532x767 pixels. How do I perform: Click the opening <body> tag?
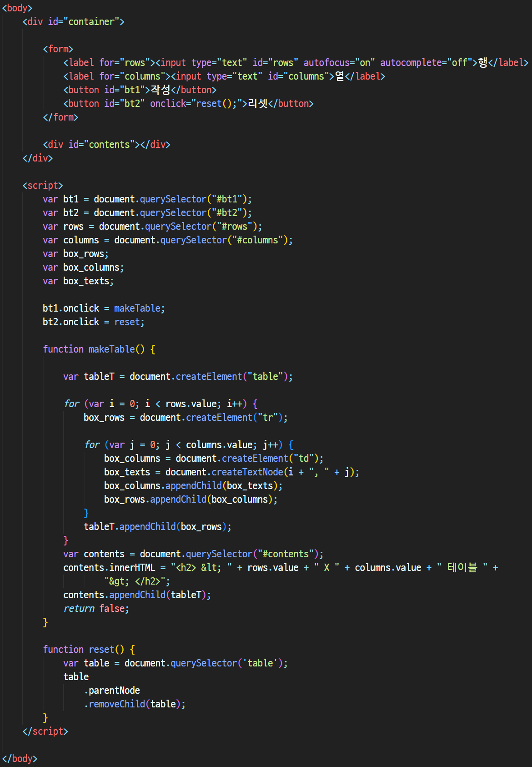point(17,8)
